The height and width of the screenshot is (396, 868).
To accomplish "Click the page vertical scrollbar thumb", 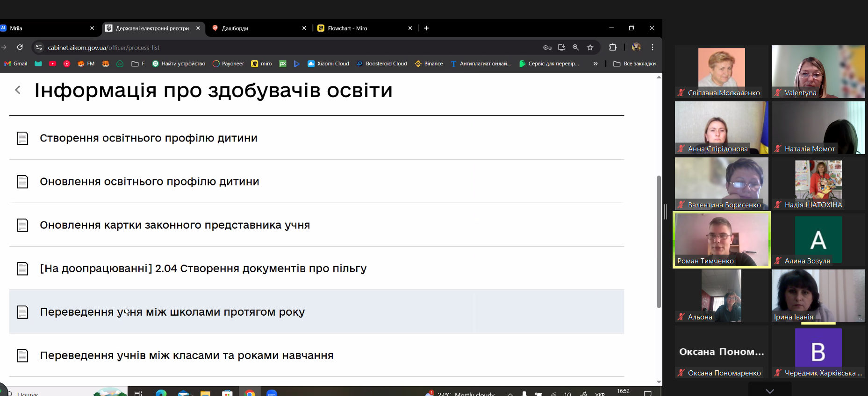I will [659, 241].
